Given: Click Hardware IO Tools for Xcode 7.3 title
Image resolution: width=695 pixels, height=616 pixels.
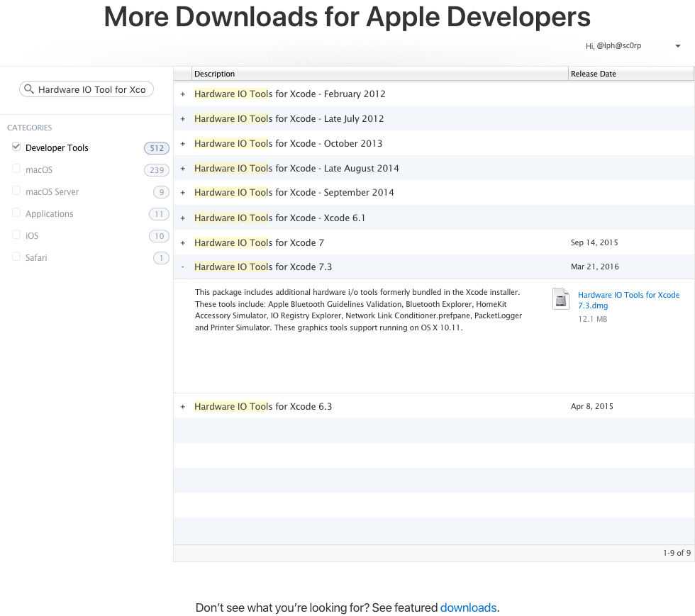Looking at the screenshot, I should point(263,267).
